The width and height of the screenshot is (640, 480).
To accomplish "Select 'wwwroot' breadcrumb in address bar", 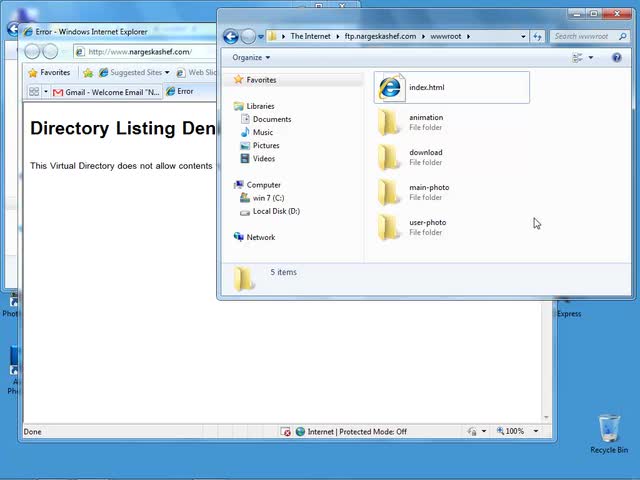I will point(446,36).
